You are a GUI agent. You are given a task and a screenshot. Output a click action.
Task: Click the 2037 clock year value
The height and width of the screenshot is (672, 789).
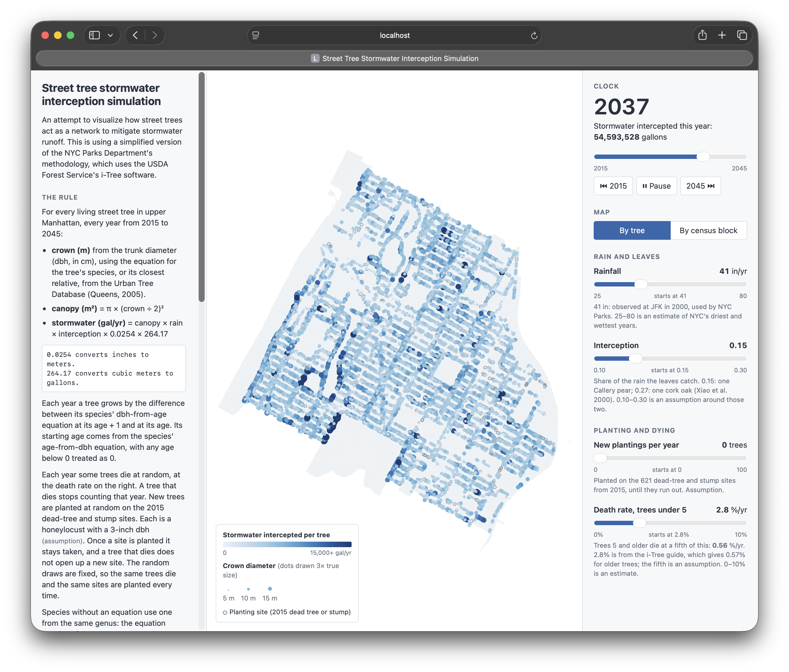(621, 106)
